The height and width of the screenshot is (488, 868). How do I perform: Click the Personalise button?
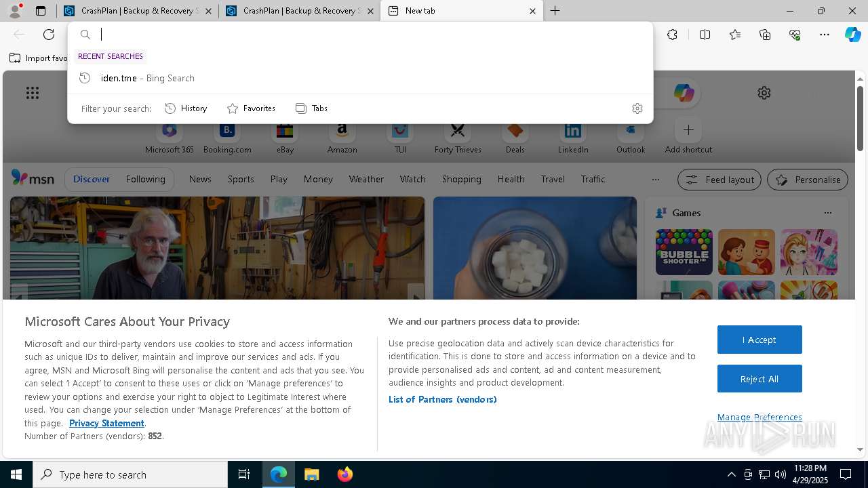coord(808,180)
